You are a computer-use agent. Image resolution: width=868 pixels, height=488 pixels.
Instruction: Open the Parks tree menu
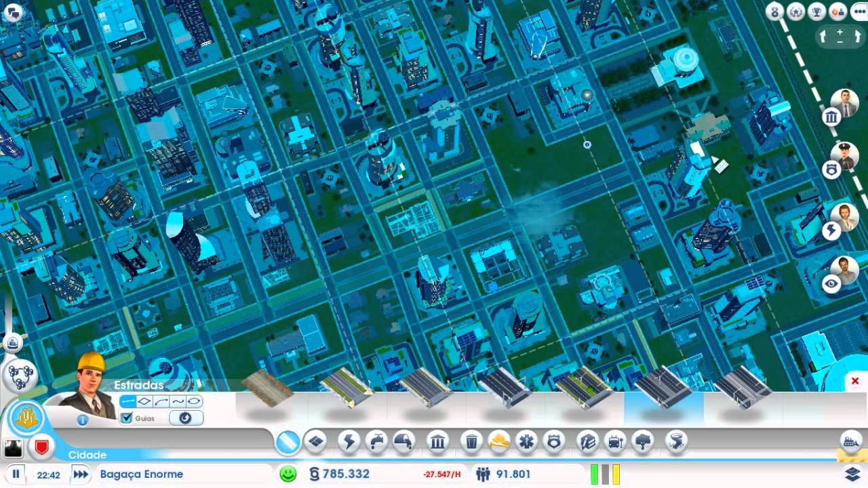point(643,442)
